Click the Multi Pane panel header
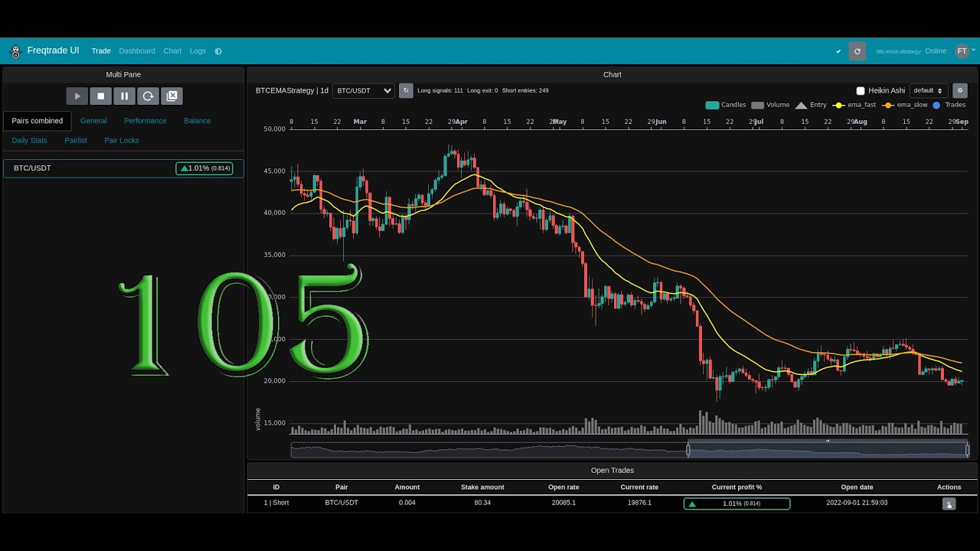The height and width of the screenshot is (551, 980). (123, 74)
